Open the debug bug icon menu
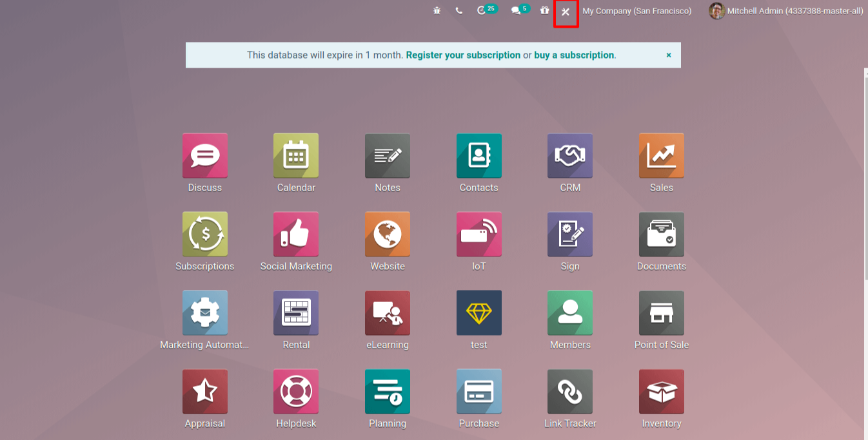The height and width of the screenshot is (440, 868). (437, 11)
